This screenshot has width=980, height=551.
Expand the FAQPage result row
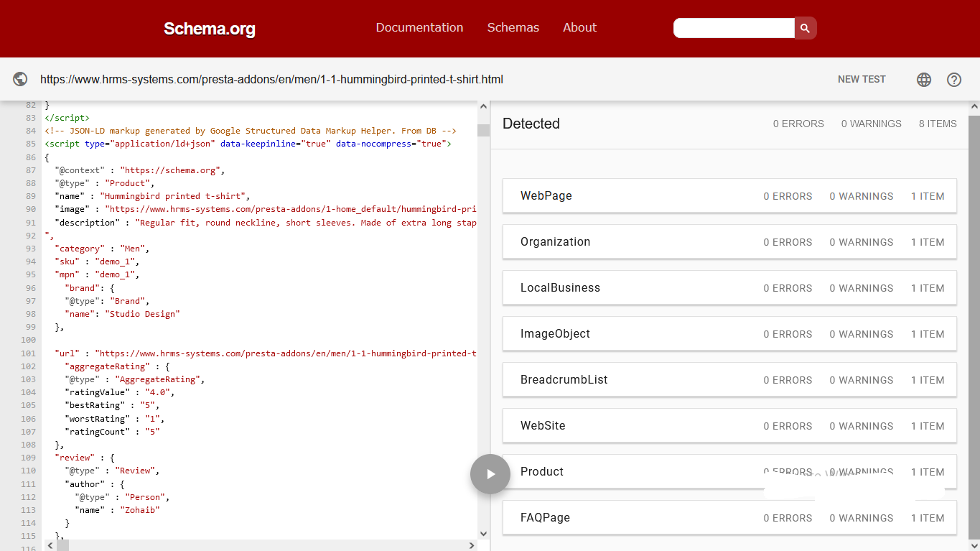click(729, 518)
